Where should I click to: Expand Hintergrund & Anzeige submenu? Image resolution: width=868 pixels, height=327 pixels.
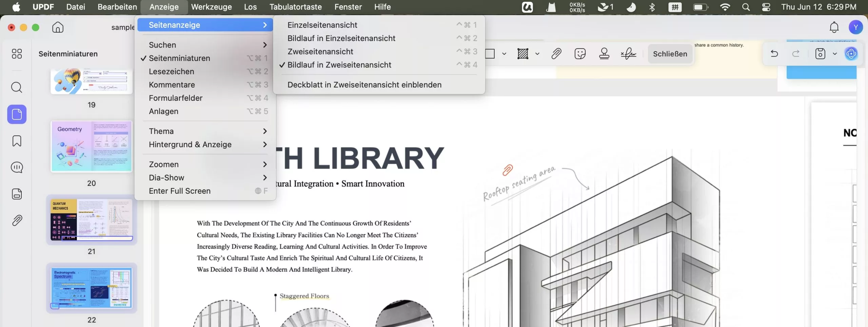tap(205, 145)
